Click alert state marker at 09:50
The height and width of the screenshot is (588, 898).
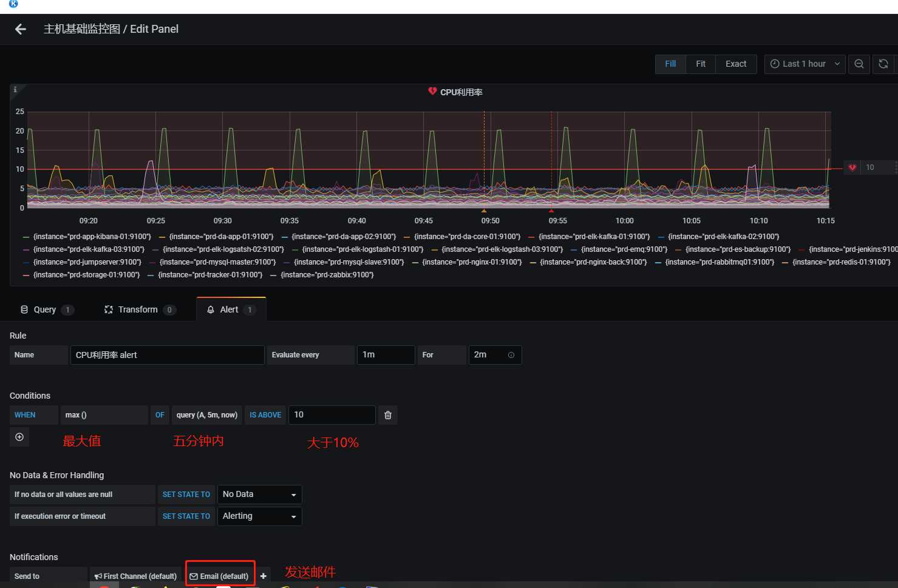click(x=484, y=211)
